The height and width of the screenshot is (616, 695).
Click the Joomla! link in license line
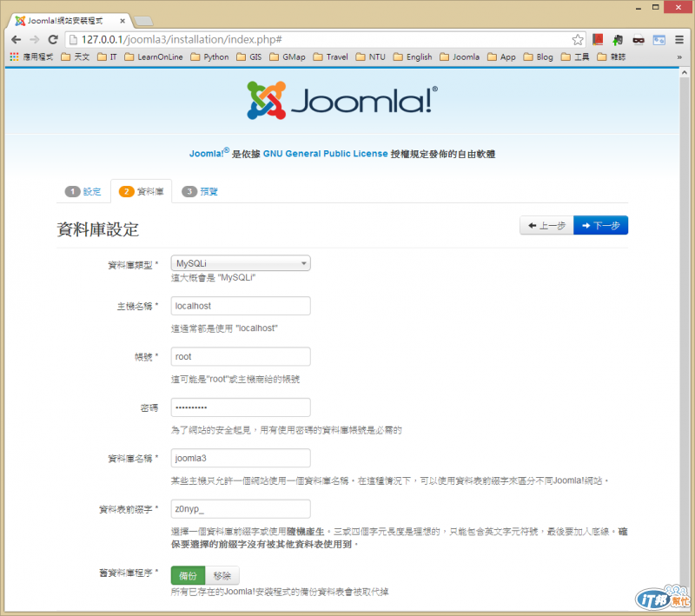tap(208, 153)
